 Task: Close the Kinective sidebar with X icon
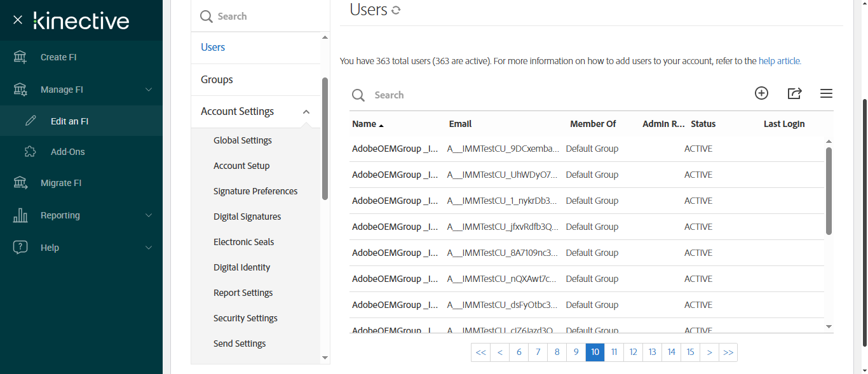point(18,20)
